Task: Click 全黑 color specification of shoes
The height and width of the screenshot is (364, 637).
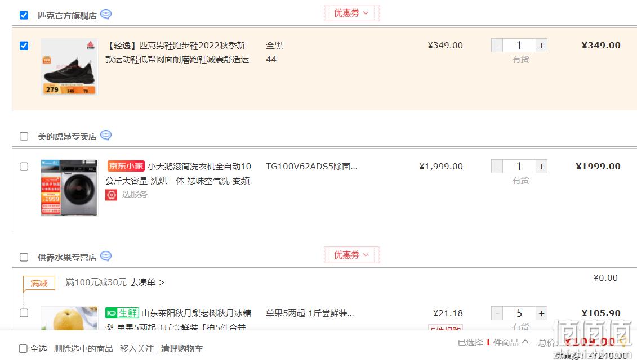Action: point(274,46)
